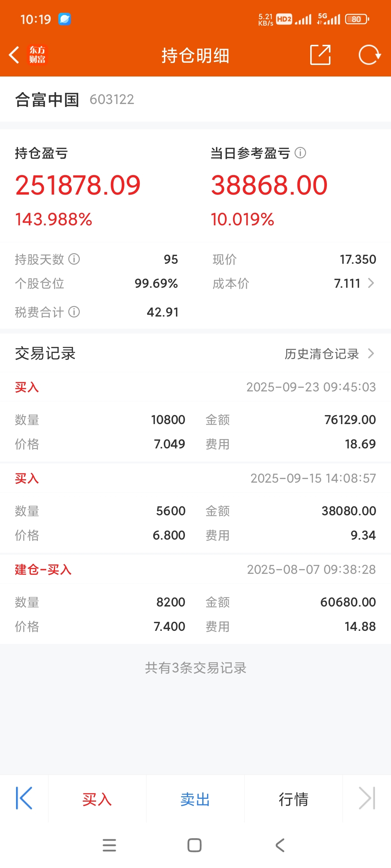The height and width of the screenshot is (868, 391).
Task: Show info for 当日参考盈亏
Action: tap(300, 153)
